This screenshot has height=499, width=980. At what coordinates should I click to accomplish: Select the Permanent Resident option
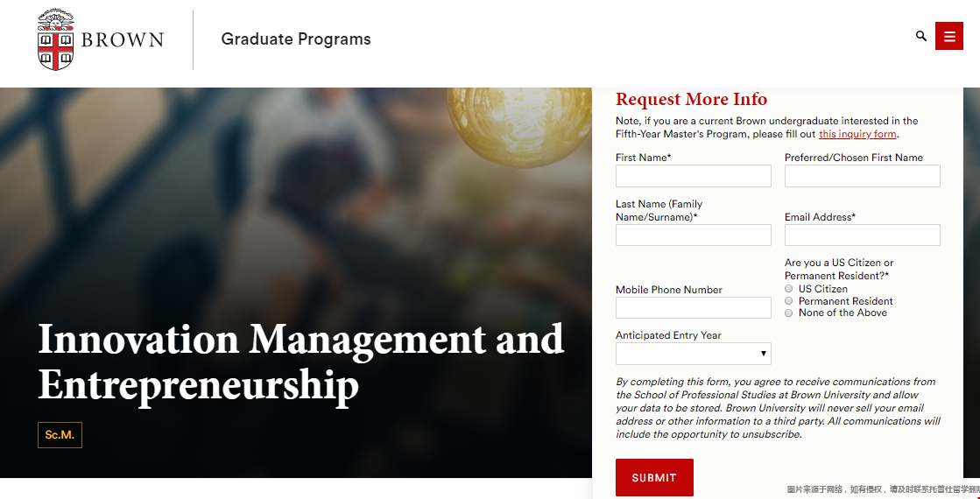tap(789, 301)
